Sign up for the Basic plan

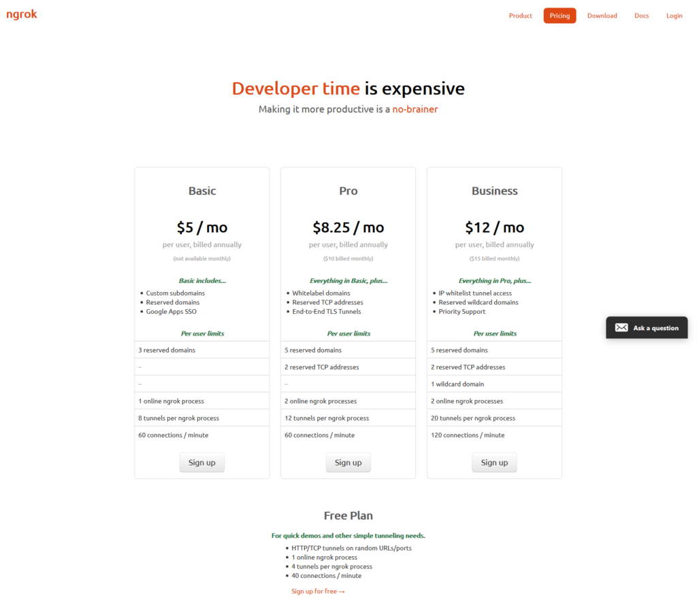[201, 462]
